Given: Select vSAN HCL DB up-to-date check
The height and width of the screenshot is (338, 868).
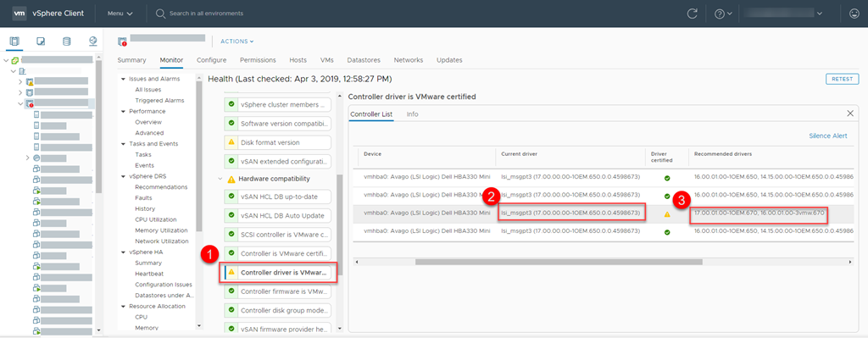Looking at the screenshot, I should (x=277, y=197).
